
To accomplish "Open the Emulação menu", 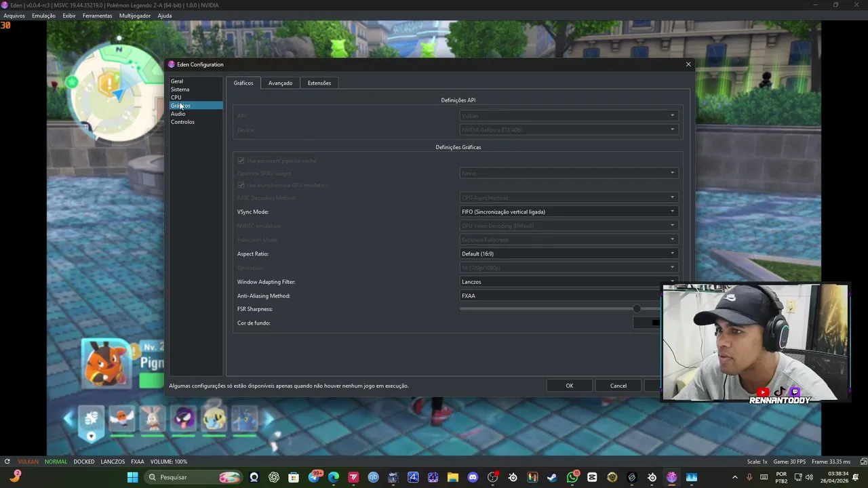I will [x=44, y=16].
